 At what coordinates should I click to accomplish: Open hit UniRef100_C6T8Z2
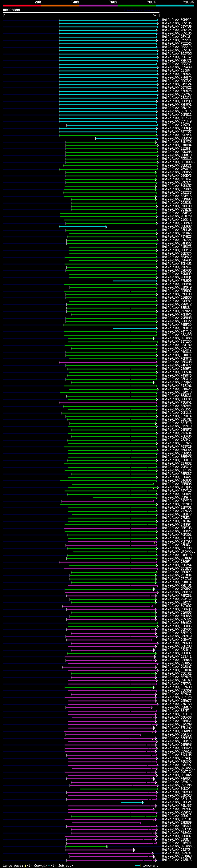(177, 88)
